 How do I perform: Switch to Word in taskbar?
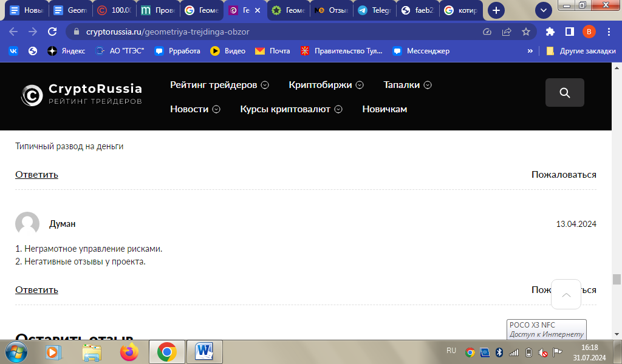pyautogui.click(x=204, y=352)
